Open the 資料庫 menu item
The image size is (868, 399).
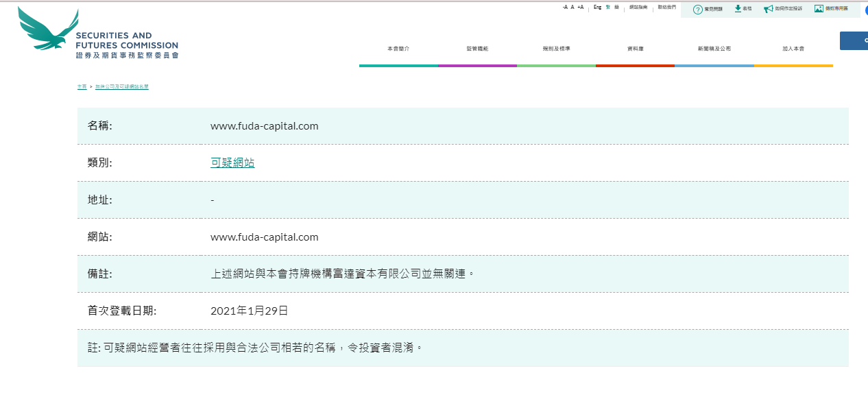tap(635, 49)
